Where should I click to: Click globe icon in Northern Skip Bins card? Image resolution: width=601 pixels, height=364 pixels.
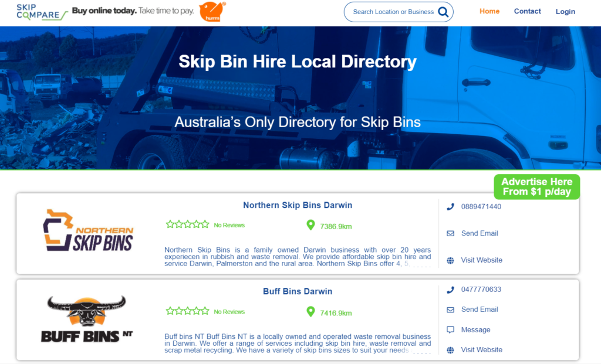pos(450,260)
